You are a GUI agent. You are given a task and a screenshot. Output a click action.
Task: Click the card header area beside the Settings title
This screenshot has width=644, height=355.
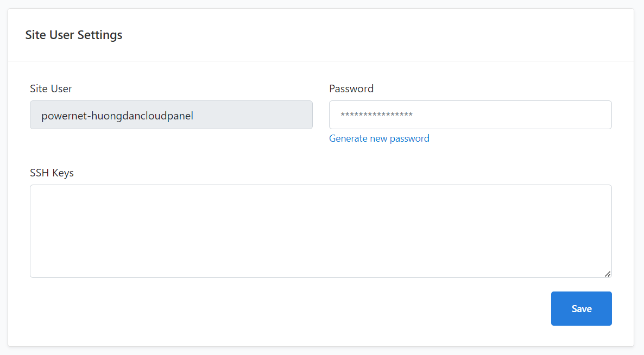(370, 35)
